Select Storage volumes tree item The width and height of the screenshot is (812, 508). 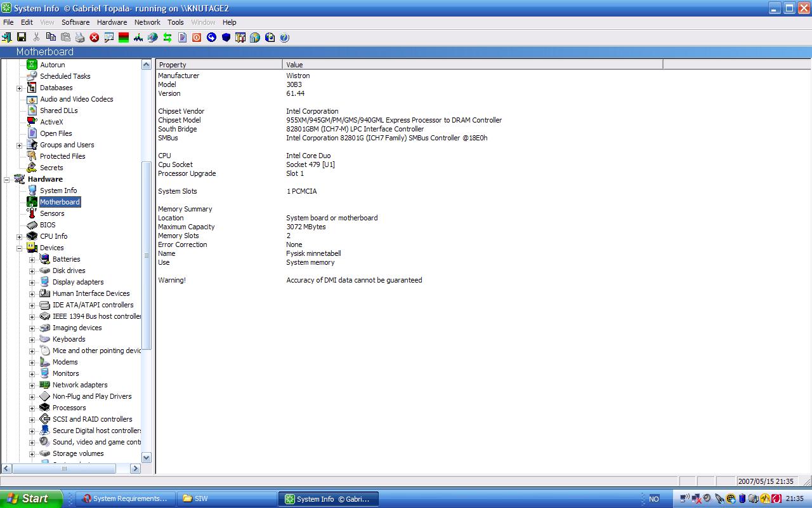(78, 453)
